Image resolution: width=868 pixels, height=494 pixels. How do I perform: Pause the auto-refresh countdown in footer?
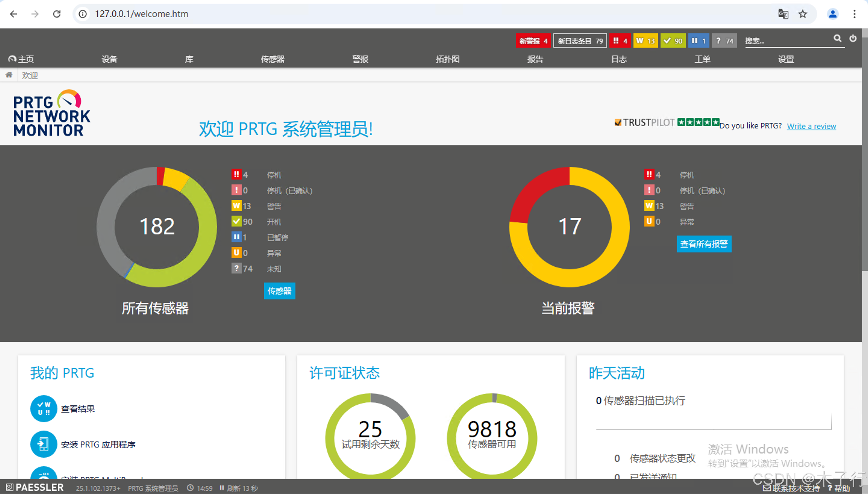pyautogui.click(x=222, y=488)
